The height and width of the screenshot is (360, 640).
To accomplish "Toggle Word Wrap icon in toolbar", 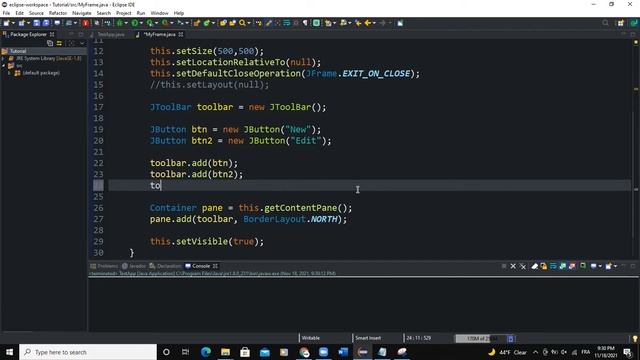I will pos(287,23).
